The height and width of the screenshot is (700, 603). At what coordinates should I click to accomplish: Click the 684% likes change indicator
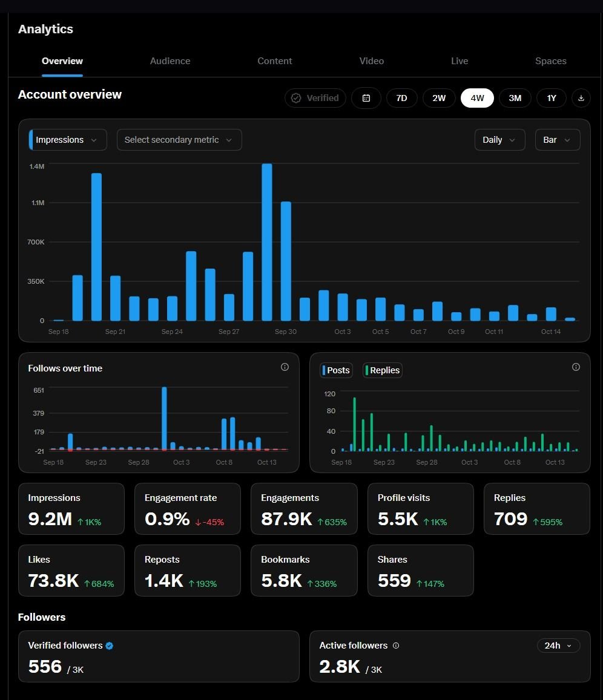pos(99,583)
